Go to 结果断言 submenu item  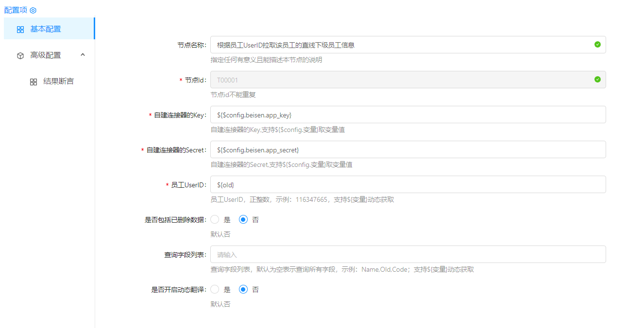[x=58, y=82]
